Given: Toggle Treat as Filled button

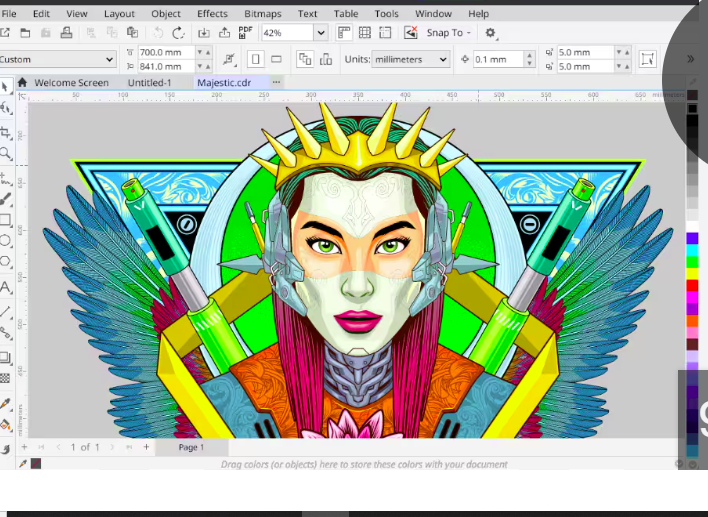Looking at the screenshot, I should pos(647,59).
